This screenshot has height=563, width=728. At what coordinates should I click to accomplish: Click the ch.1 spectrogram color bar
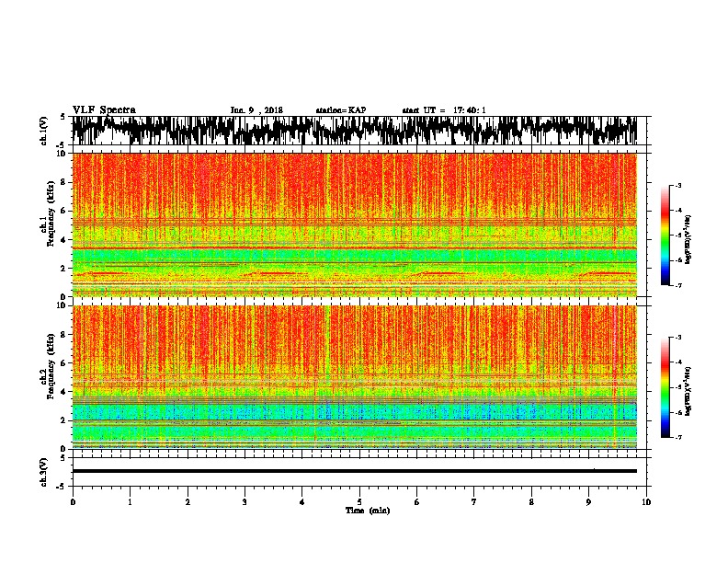665,236
